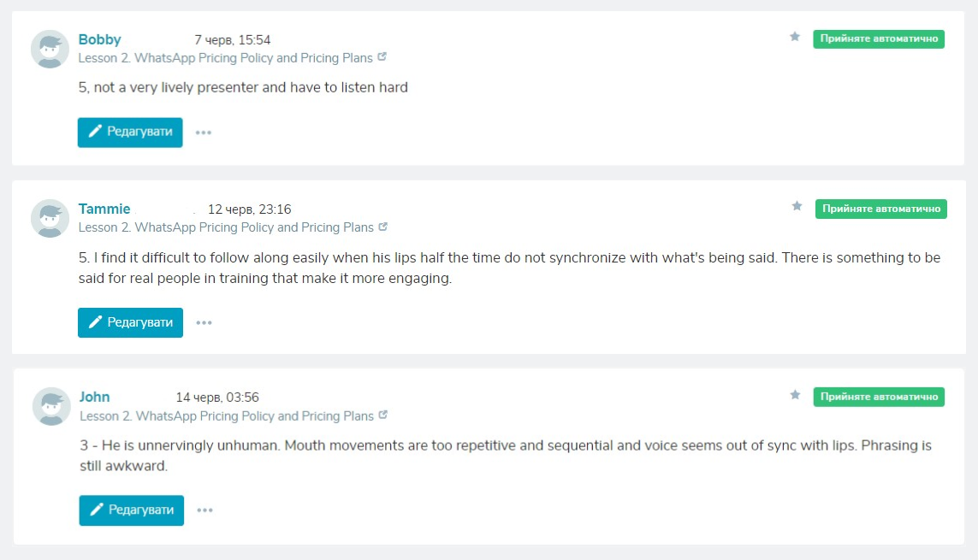Screen dimensions: 978x560
Task: Click Редагувати on Tammie's comment
Action: pyautogui.click(x=130, y=322)
